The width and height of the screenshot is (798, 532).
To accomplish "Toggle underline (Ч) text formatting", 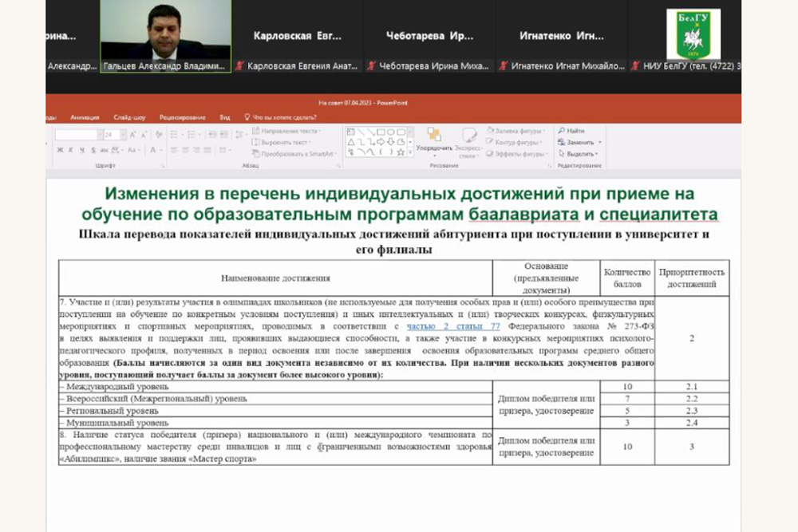I will click(x=81, y=150).
